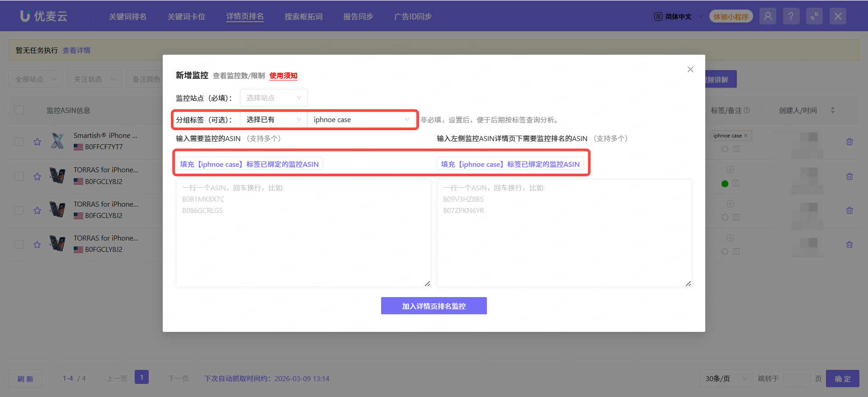Open the 全部站点 filter dropdown
This screenshot has width=868, height=397.
point(36,79)
